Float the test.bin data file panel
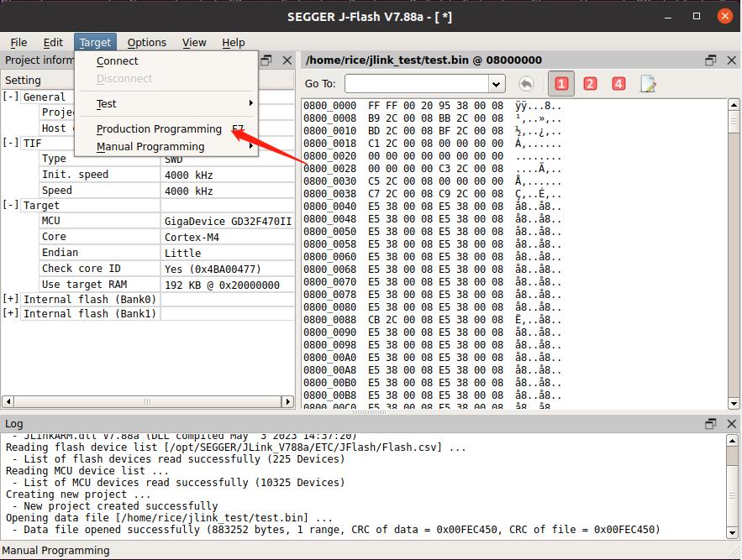The width and height of the screenshot is (742, 560). pos(711,60)
